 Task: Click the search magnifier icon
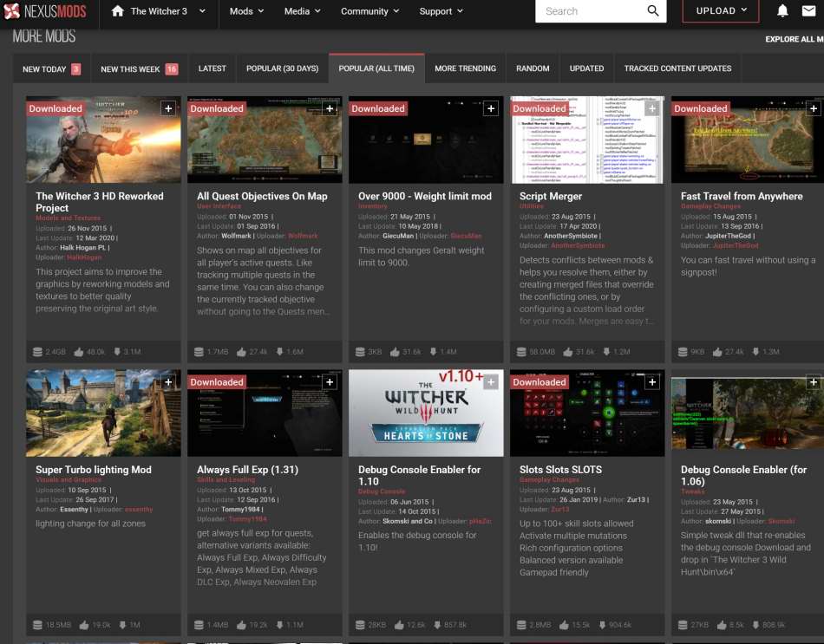[x=652, y=11]
